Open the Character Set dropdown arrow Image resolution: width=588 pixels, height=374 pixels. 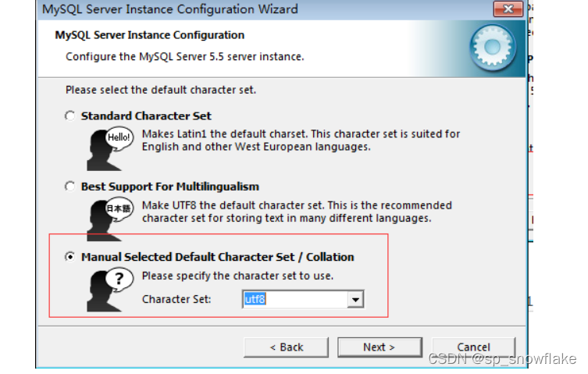pyautogui.click(x=355, y=299)
